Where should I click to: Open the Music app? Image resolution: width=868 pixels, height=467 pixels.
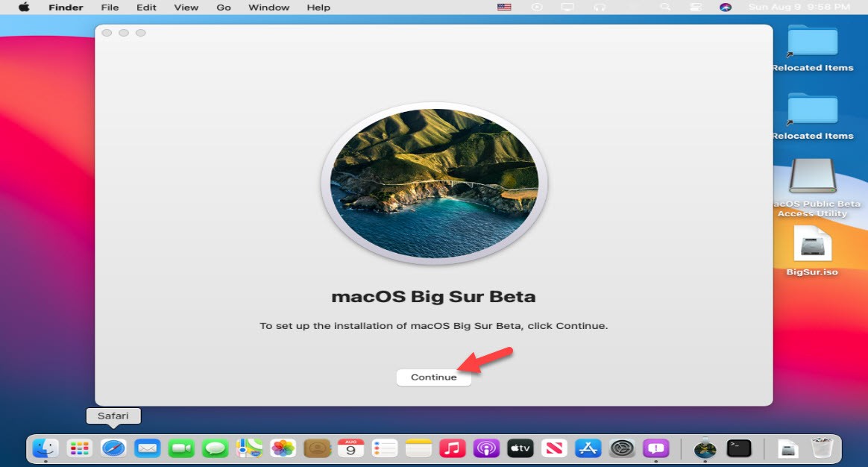pyautogui.click(x=452, y=448)
